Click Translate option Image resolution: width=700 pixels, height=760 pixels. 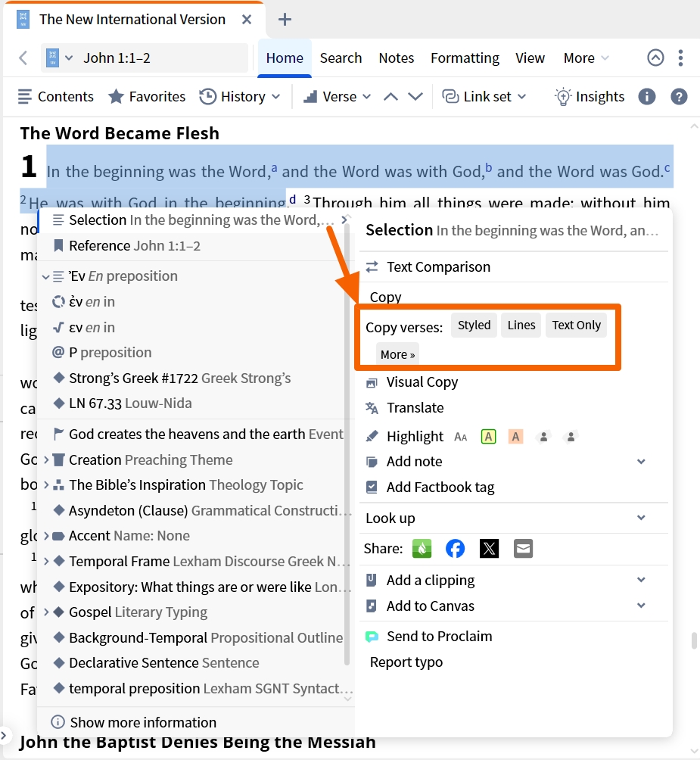pyautogui.click(x=405, y=407)
